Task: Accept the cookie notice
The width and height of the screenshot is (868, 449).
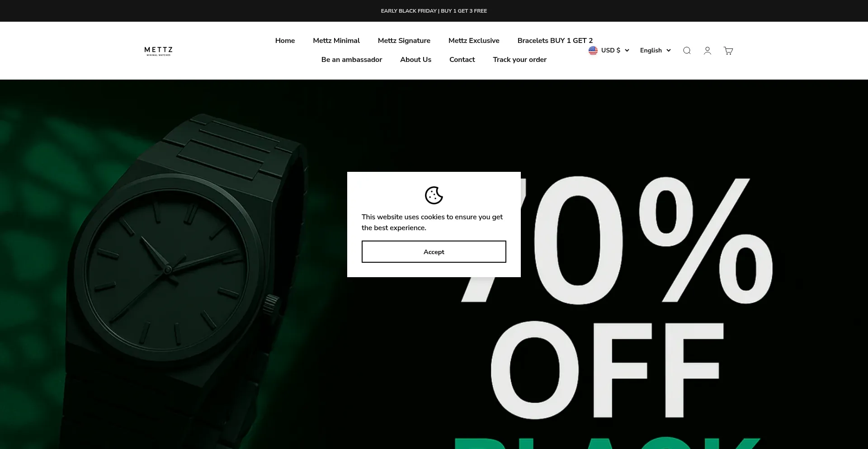Action: [434, 251]
